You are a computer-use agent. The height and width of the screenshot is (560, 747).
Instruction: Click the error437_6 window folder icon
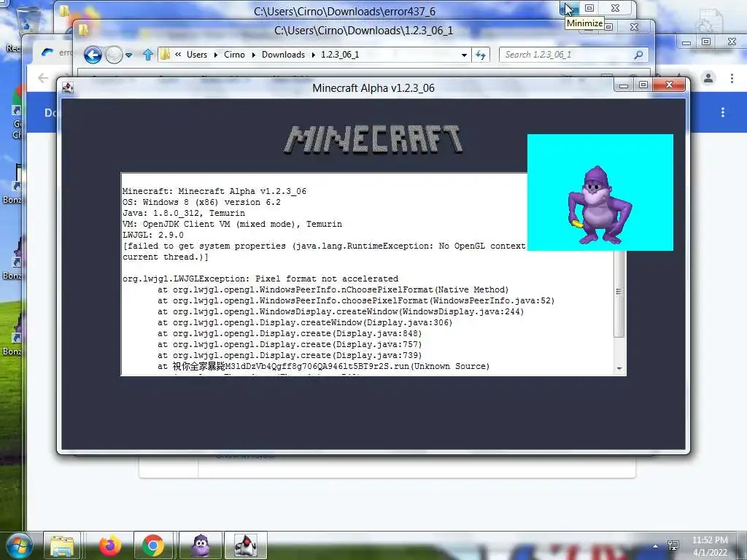click(x=65, y=10)
